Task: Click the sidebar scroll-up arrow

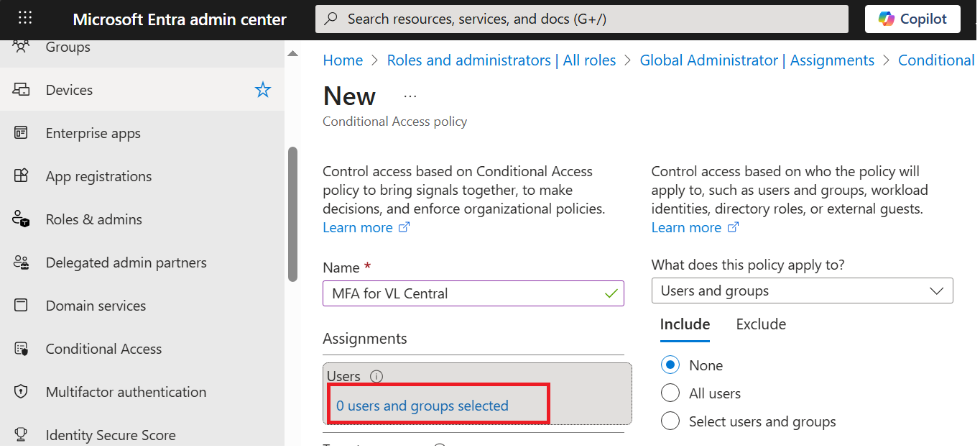Action: (x=292, y=52)
